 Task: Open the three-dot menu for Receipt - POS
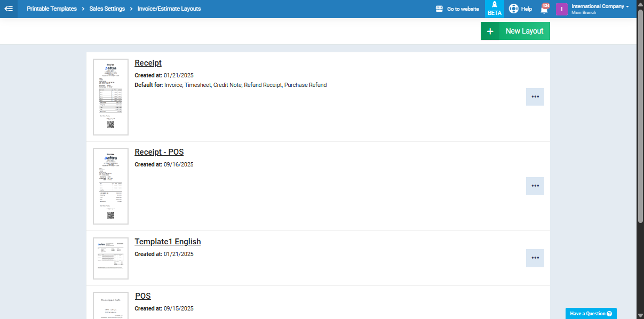(535, 186)
